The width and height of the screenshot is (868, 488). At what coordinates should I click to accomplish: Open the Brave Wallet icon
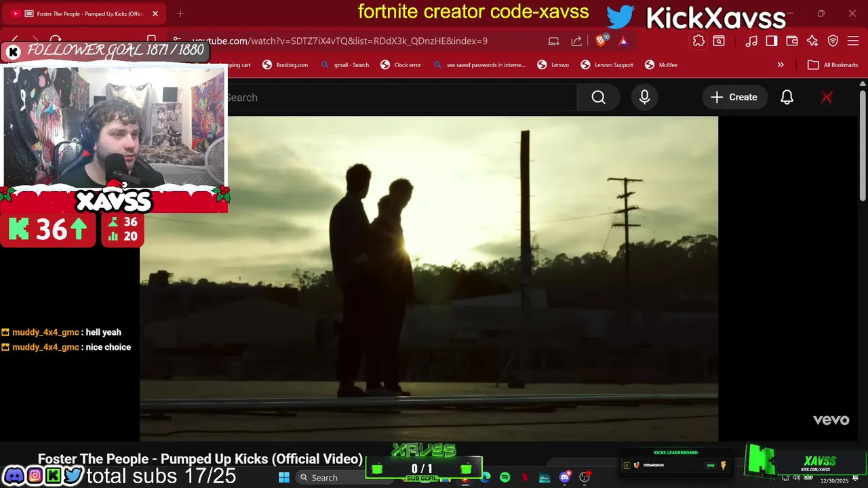792,41
